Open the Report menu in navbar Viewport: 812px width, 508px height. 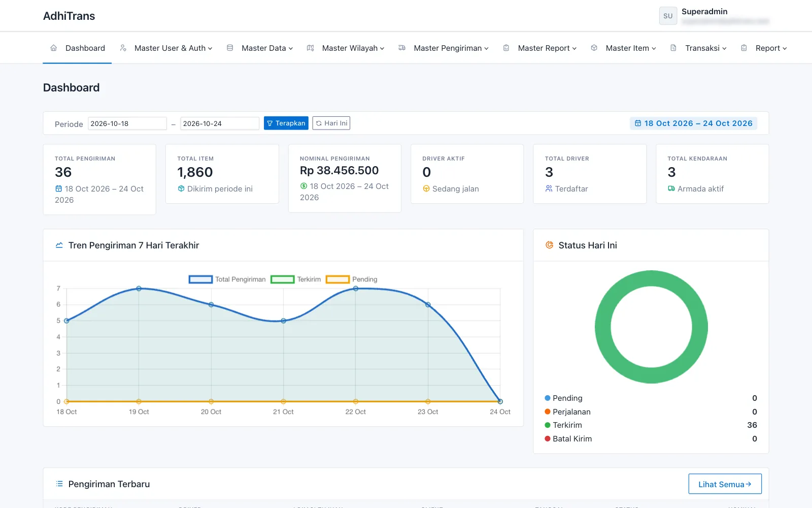click(x=764, y=48)
